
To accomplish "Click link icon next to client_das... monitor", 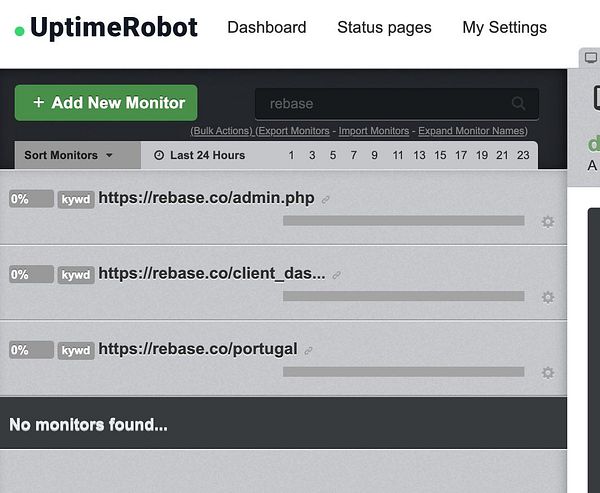I will 336,275.
